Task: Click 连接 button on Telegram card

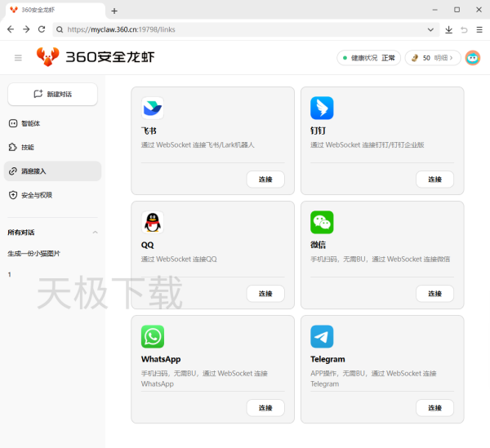Action: coord(434,407)
